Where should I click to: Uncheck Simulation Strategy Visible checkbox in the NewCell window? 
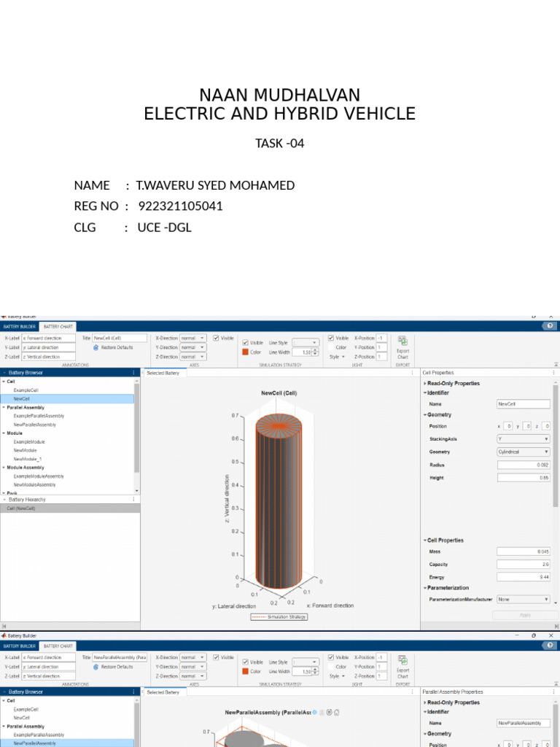point(246,342)
